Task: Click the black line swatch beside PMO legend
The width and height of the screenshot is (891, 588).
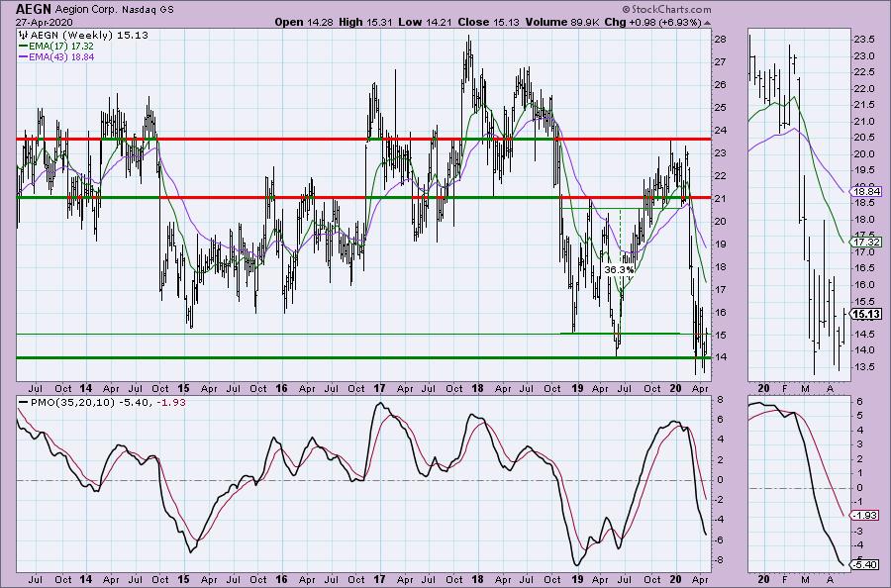Action: pos(23,402)
